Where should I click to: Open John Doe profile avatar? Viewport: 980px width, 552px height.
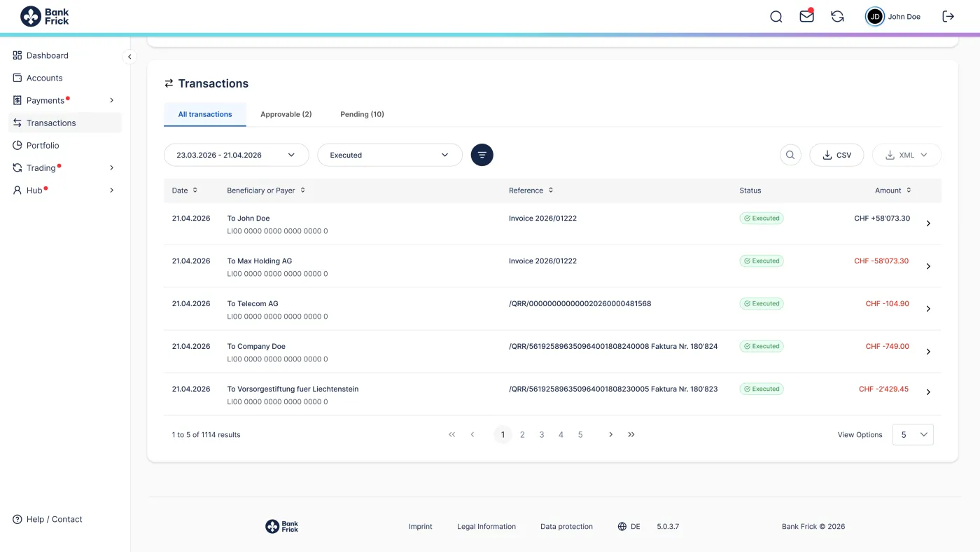pyautogui.click(x=875, y=17)
